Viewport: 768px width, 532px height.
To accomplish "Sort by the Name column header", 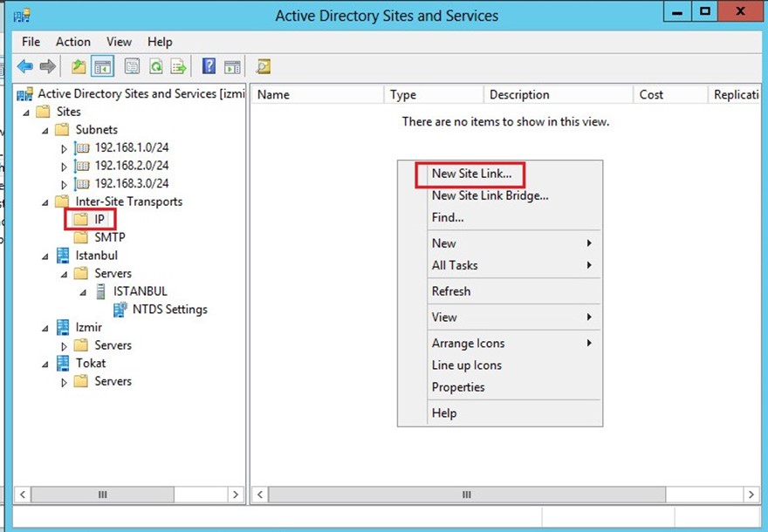I will 318,94.
